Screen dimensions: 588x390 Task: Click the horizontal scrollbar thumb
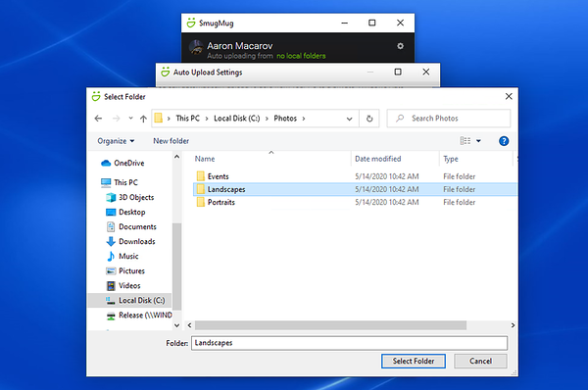pos(330,325)
